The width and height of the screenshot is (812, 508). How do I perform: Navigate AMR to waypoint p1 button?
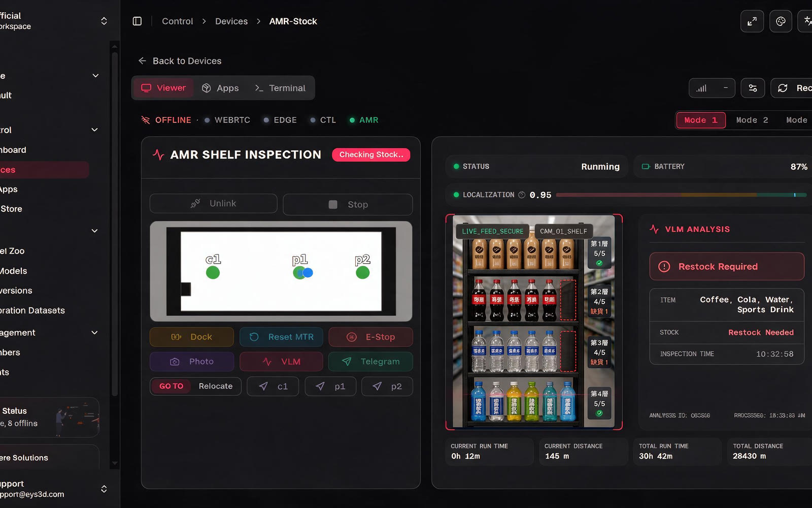coord(330,386)
